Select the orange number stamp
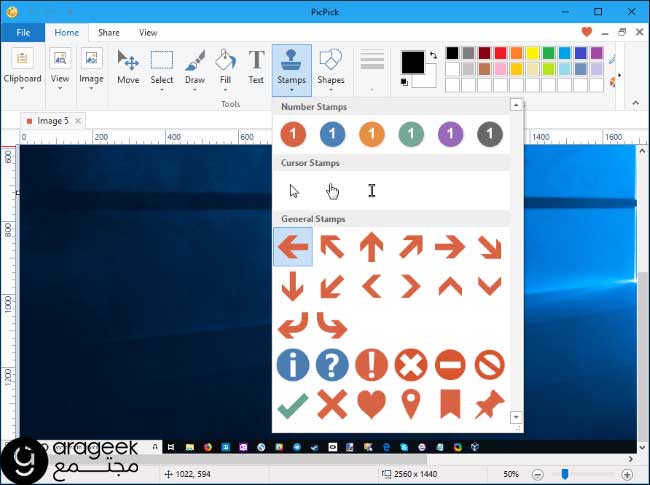This screenshot has width=650, height=485. [372, 134]
